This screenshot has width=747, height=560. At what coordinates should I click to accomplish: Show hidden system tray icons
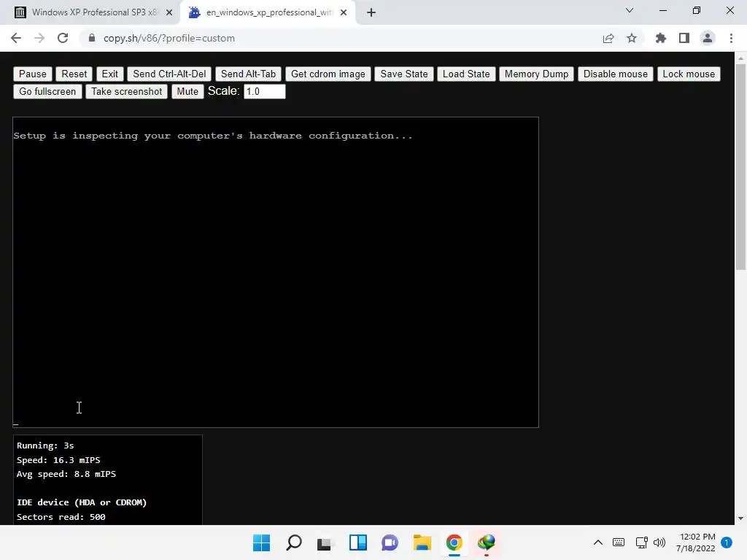pyautogui.click(x=598, y=542)
